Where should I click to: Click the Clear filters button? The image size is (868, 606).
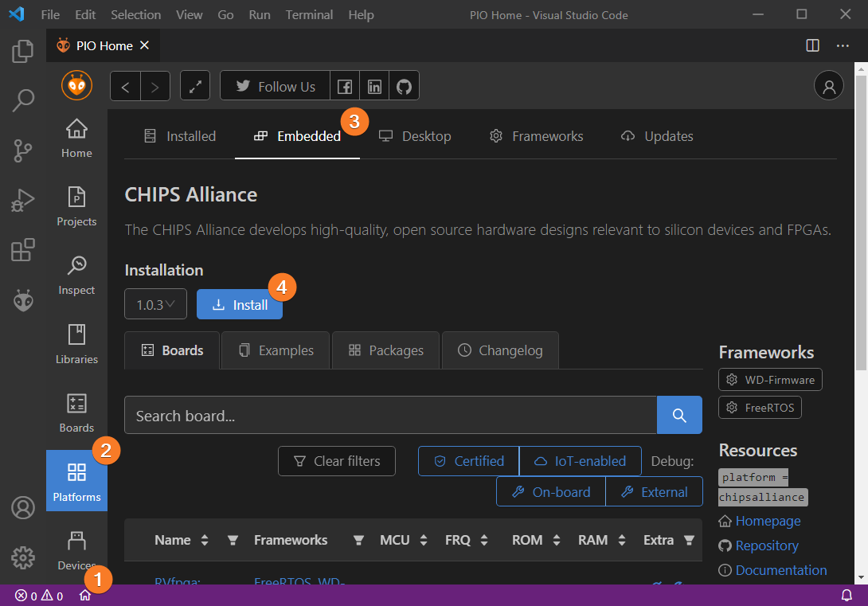337,461
